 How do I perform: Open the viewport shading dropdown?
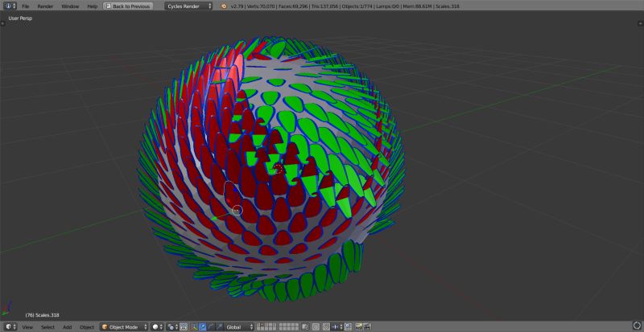[x=158, y=326]
